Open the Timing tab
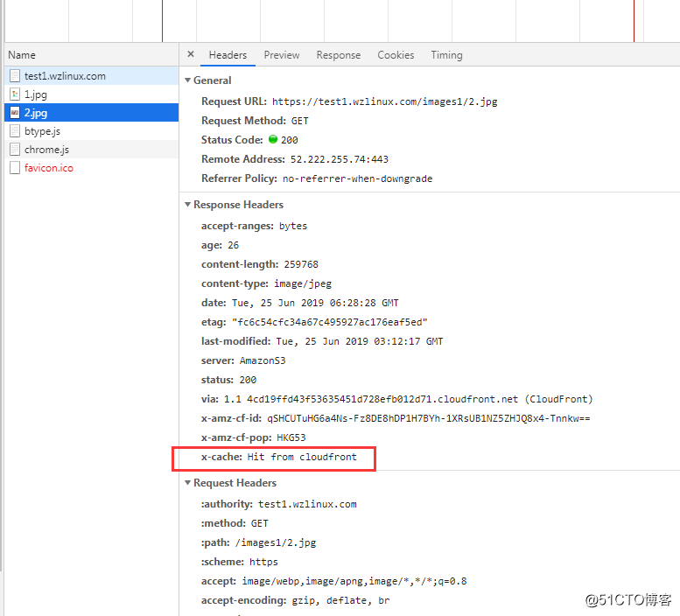 [x=446, y=55]
